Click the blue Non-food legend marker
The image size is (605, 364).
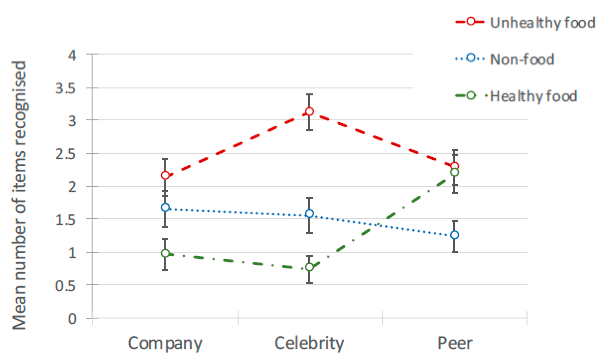tap(470, 58)
